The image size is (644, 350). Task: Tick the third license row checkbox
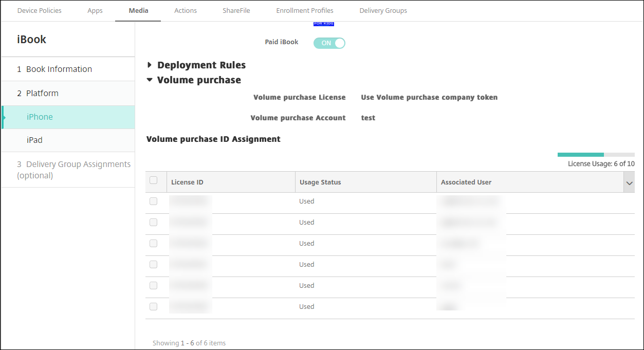[x=153, y=244]
